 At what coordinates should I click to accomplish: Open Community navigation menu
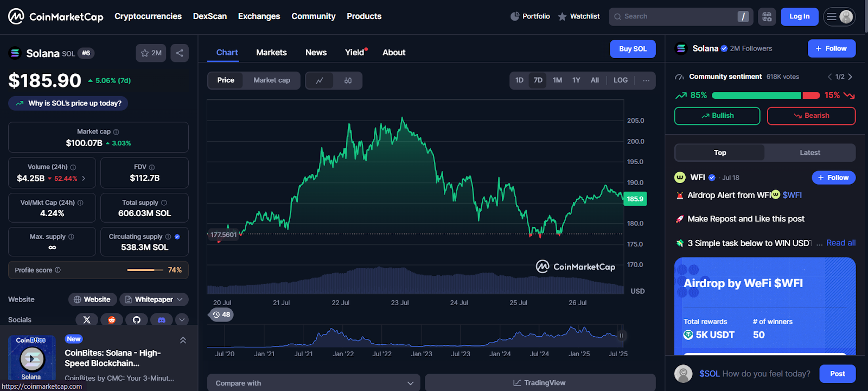[x=314, y=16]
